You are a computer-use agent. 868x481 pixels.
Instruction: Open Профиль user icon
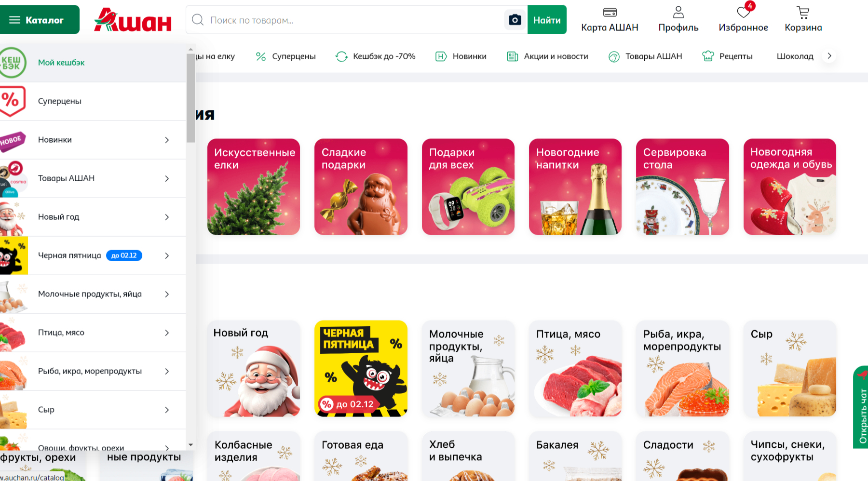click(678, 12)
